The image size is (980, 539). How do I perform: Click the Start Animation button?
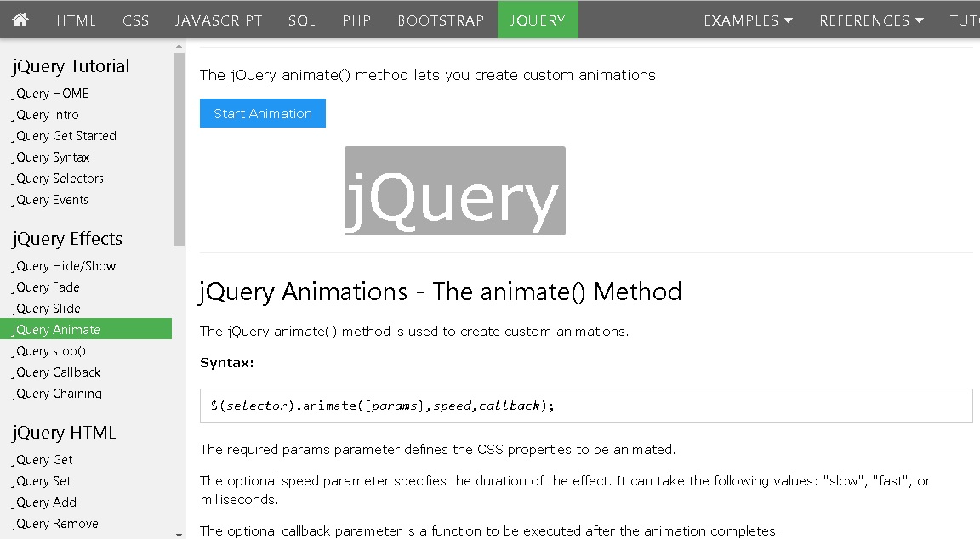point(263,113)
